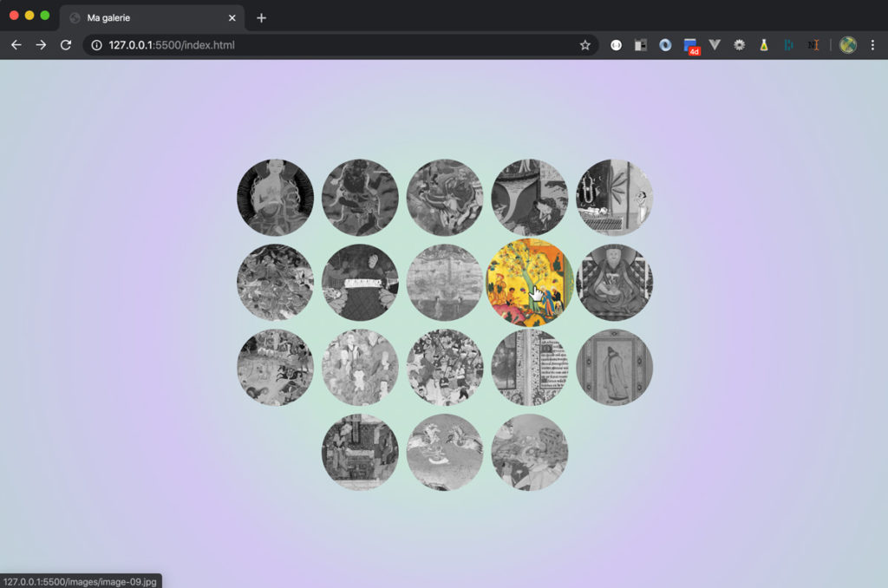Open the third thumbnail in the top row
The height and width of the screenshot is (588, 888).
[445, 197]
